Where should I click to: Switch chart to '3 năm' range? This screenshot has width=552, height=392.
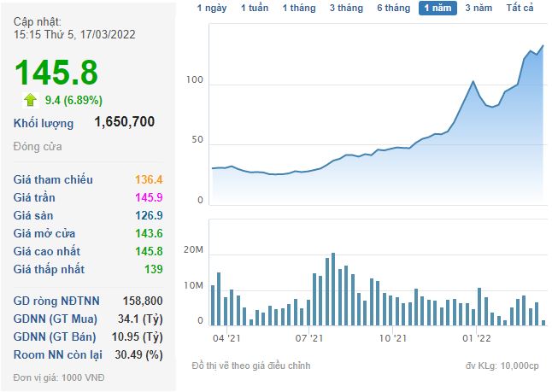[x=479, y=9]
